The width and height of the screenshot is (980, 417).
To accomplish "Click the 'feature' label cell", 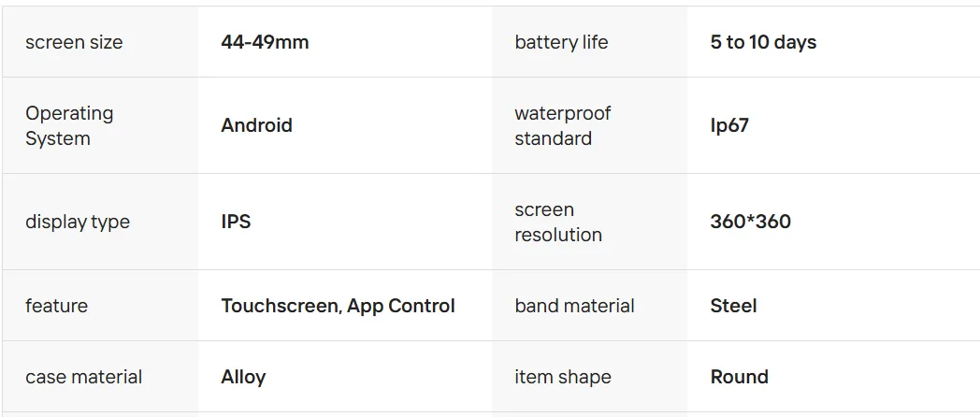I will 56,306.
